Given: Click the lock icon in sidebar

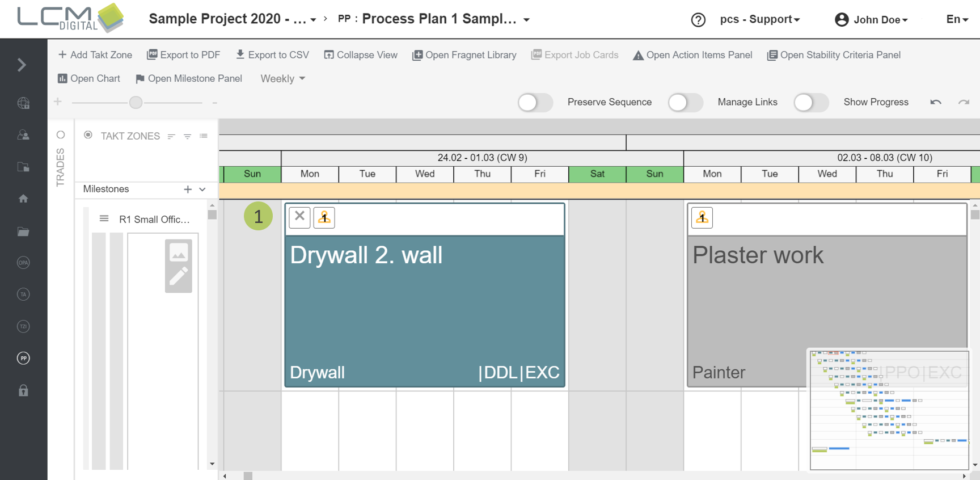Looking at the screenshot, I should point(23,390).
